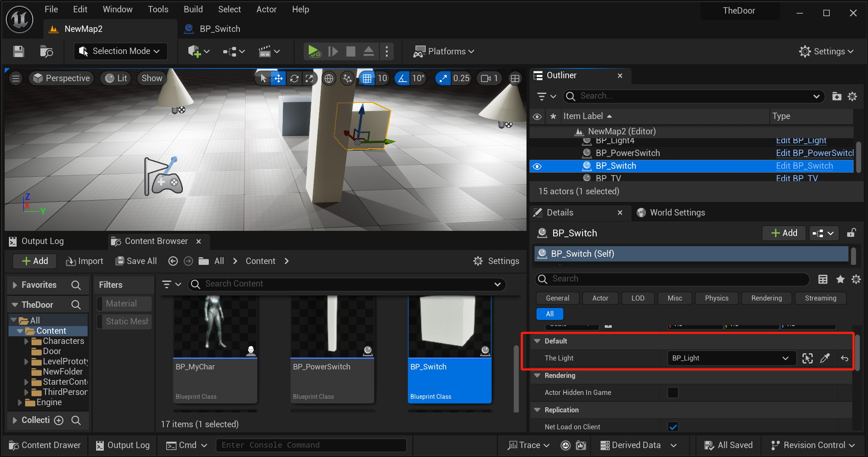This screenshot has width=868, height=457.
Task: Open the File menu
Action: point(51,9)
